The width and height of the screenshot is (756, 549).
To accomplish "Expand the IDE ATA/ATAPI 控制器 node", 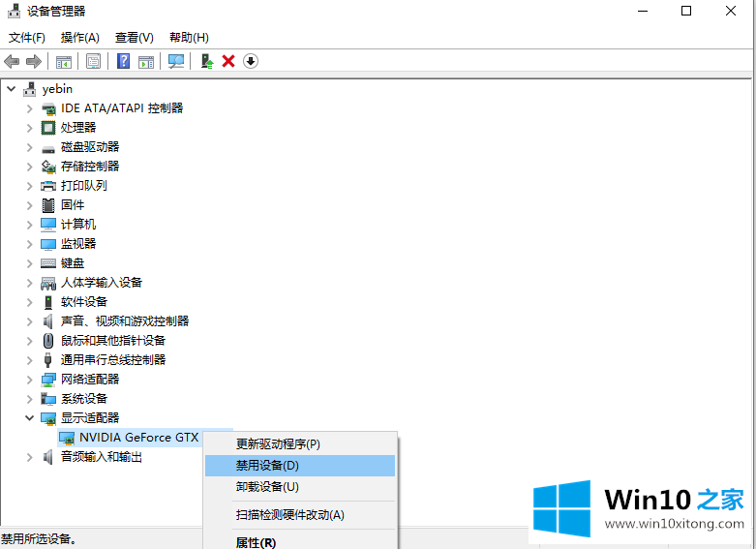I will [30, 108].
